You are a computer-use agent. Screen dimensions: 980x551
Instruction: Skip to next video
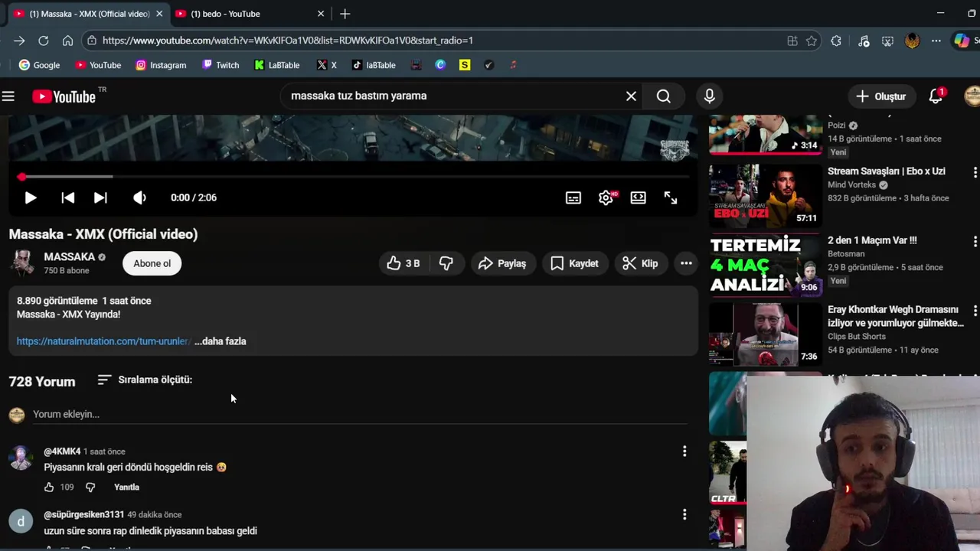pyautogui.click(x=100, y=197)
